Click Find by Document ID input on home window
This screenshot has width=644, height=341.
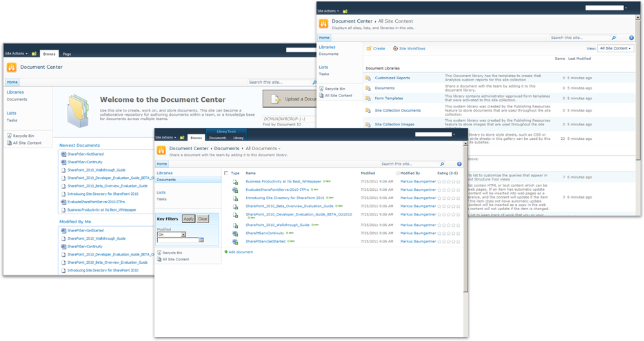[290, 119]
